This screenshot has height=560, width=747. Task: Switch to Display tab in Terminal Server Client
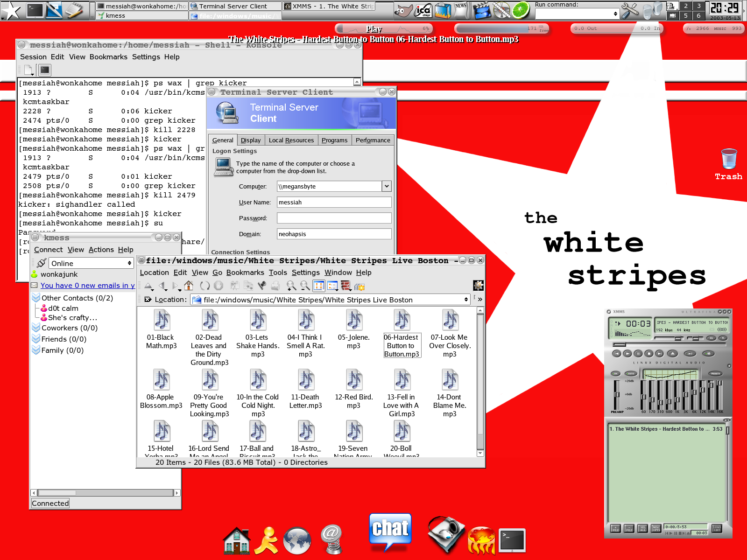pos(251,140)
